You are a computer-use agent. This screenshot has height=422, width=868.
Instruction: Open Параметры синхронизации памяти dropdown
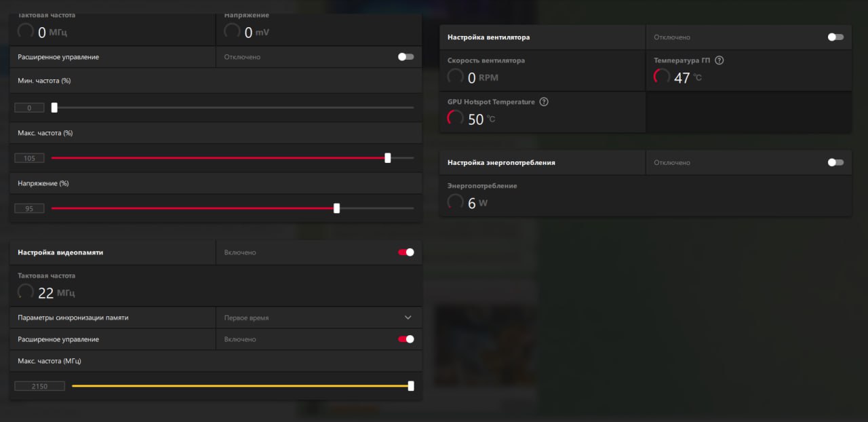point(319,318)
